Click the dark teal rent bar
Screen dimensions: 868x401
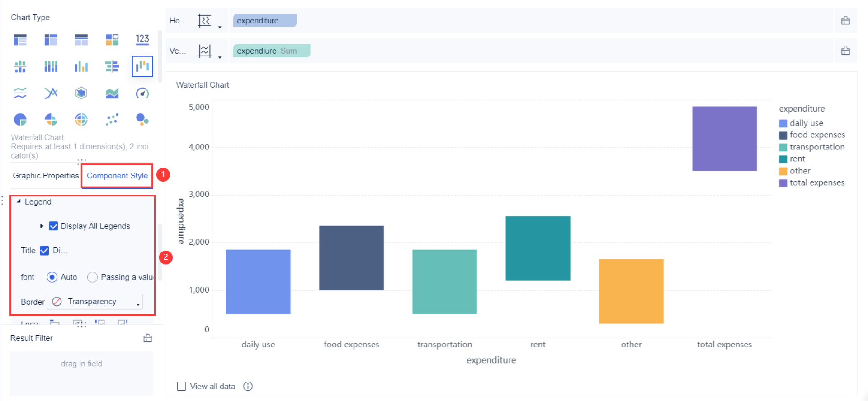pos(538,248)
